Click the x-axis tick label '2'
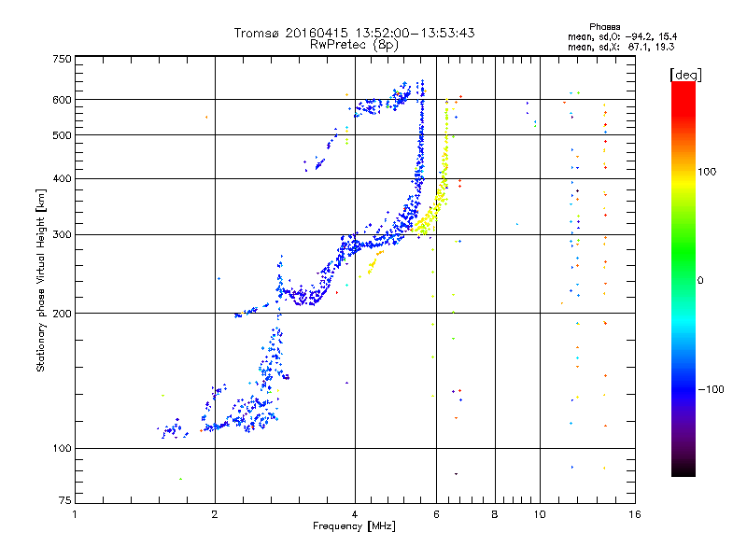 coord(215,514)
